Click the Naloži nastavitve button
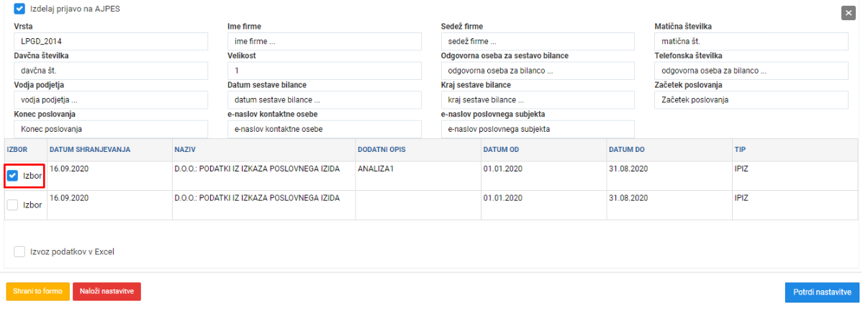This screenshot has width=868, height=309. [107, 291]
